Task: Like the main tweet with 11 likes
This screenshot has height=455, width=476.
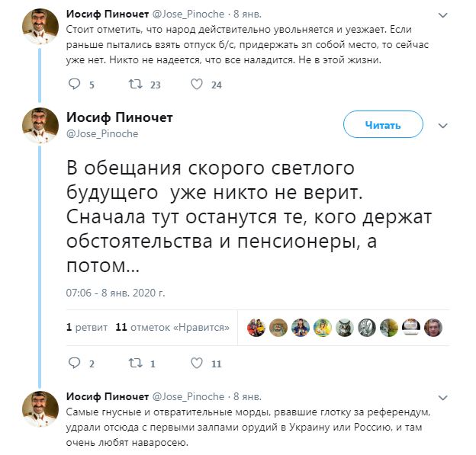Action: pos(197,364)
